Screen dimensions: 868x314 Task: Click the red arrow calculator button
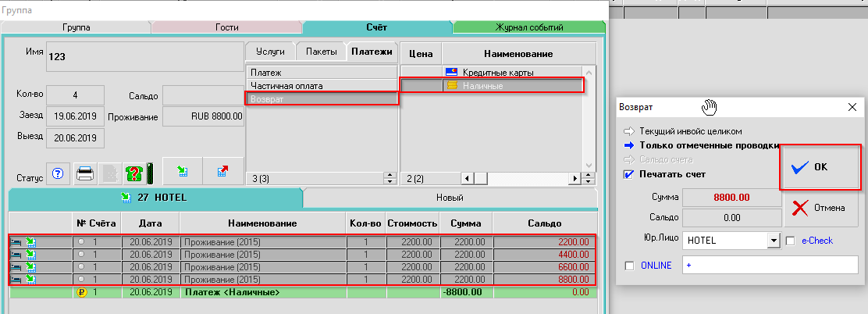224,170
